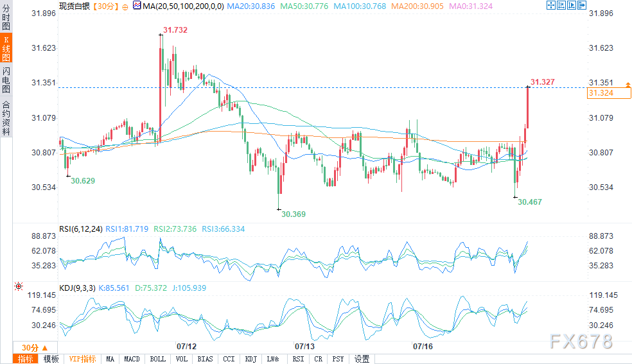This screenshot has height=364, width=632.
Task: Click the orange arrow above price tag 31.324
Action: pos(628,85)
